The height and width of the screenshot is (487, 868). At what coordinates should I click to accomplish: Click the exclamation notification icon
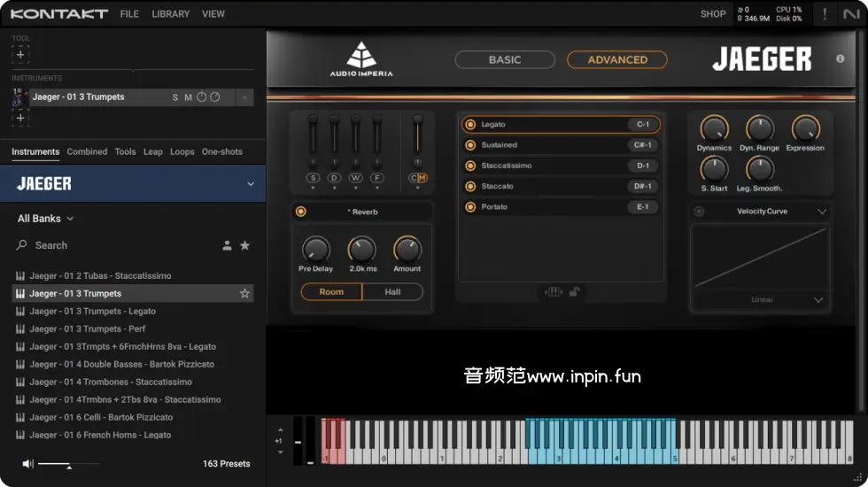pyautogui.click(x=825, y=14)
